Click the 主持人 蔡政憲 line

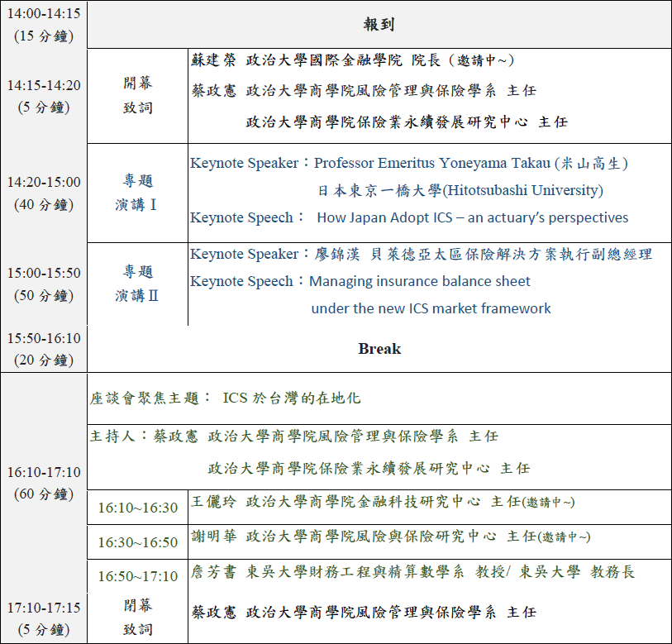294,436
